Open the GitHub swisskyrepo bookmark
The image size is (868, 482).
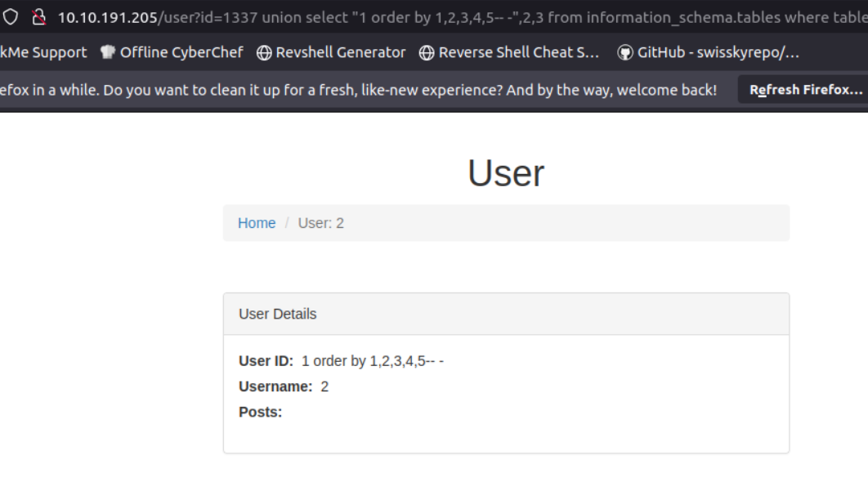tap(709, 52)
